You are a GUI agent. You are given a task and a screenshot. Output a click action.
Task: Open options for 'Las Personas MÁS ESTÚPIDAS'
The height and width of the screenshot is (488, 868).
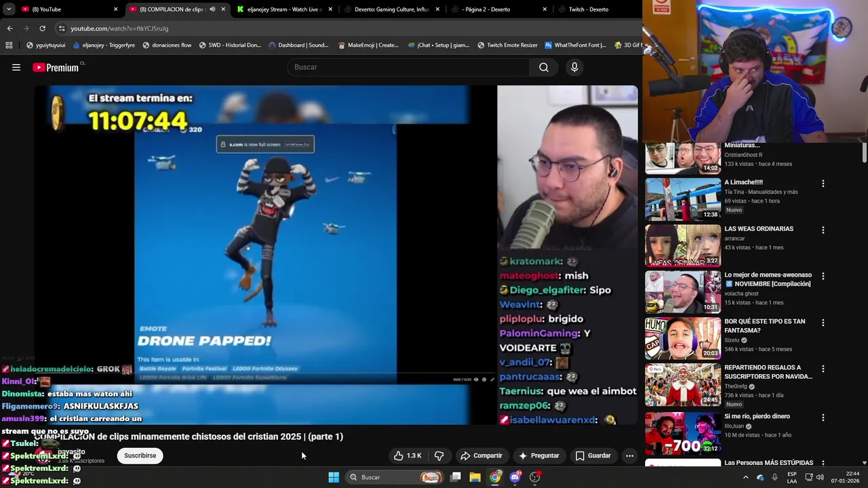[823, 464]
